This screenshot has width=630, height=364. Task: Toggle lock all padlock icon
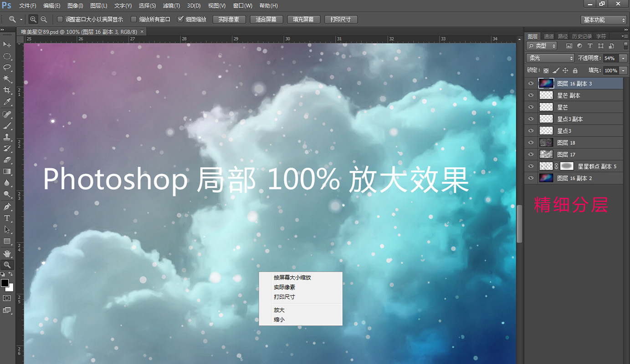[575, 71]
